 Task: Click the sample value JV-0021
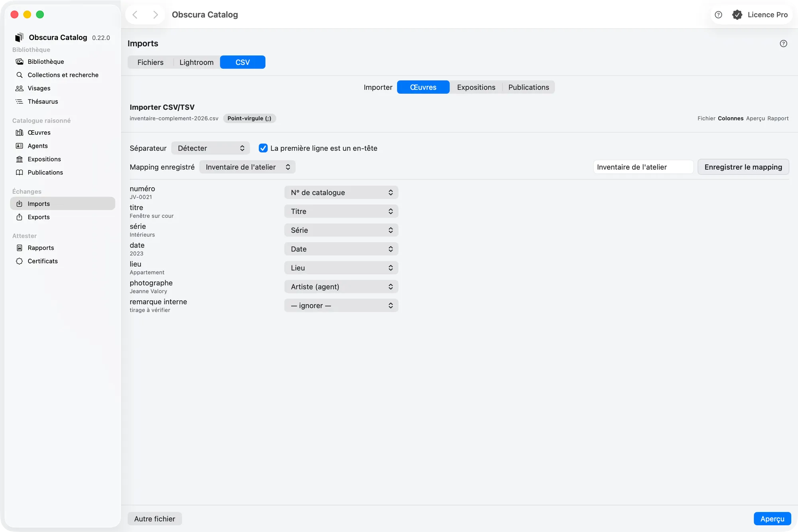click(141, 197)
